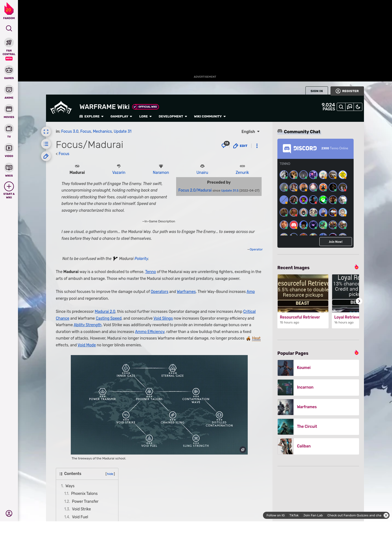Go back to parent Focus page link
392x545 pixels.
64,154
